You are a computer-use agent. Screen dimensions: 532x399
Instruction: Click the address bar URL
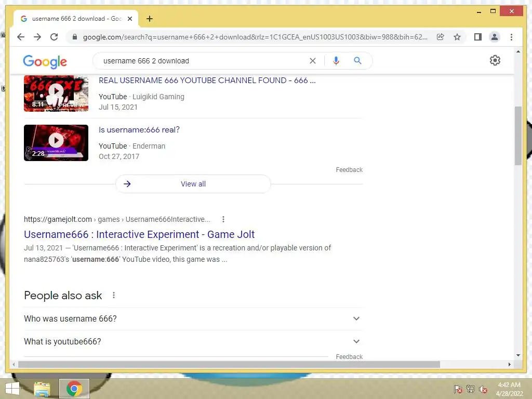[x=255, y=37]
